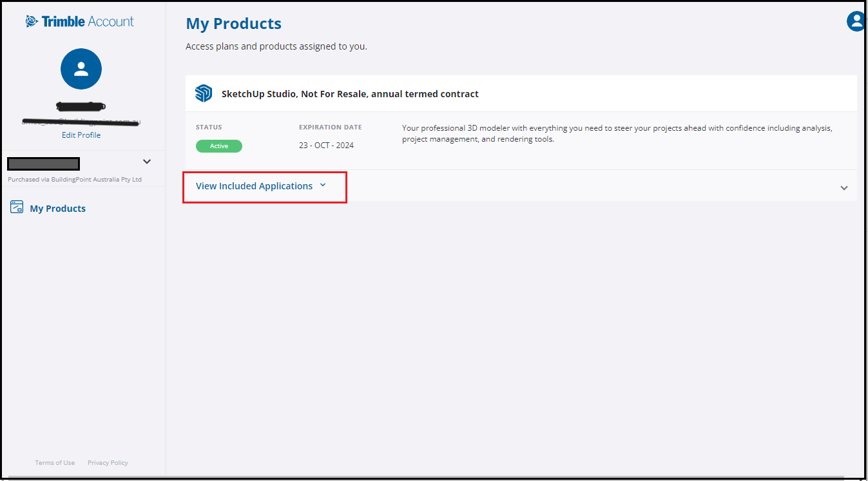Select My Products in the left navigation
The image size is (868, 481).
point(57,207)
